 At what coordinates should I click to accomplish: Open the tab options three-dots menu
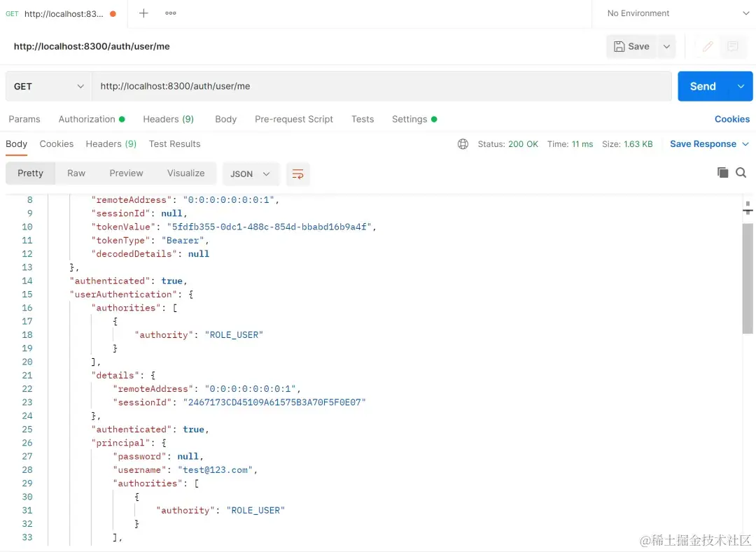coord(170,13)
